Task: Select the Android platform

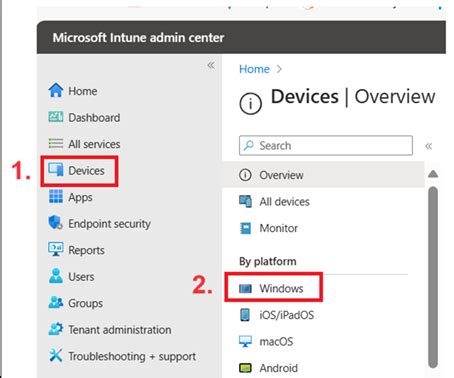Action: [279, 368]
